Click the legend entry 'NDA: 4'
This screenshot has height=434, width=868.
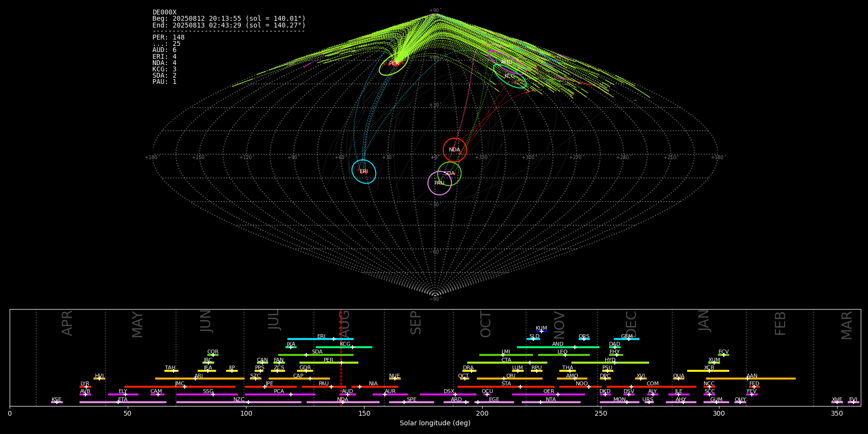click(164, 63)
